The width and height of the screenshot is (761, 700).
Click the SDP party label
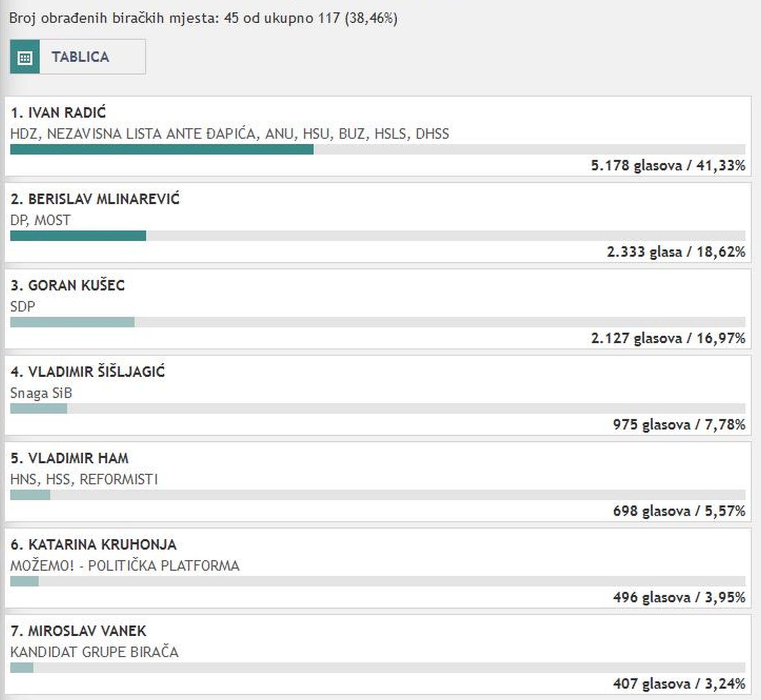tap(23, 307)
